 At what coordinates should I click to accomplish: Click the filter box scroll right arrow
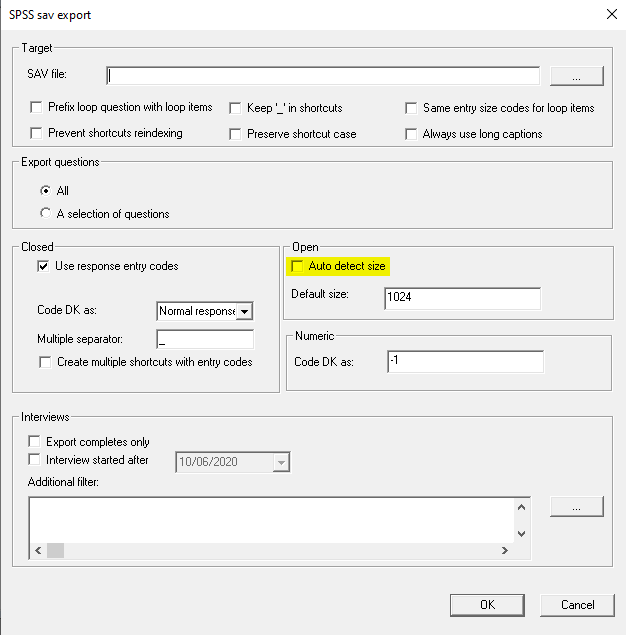(505, 550)
